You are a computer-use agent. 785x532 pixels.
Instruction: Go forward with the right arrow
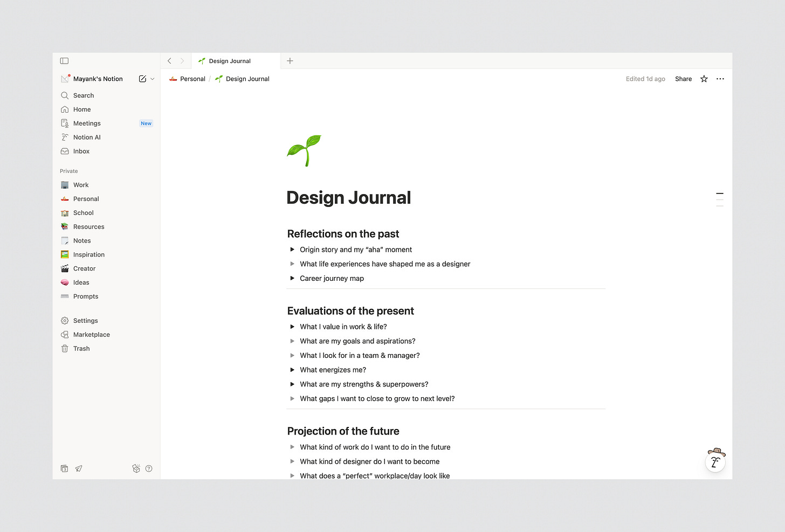182,61
